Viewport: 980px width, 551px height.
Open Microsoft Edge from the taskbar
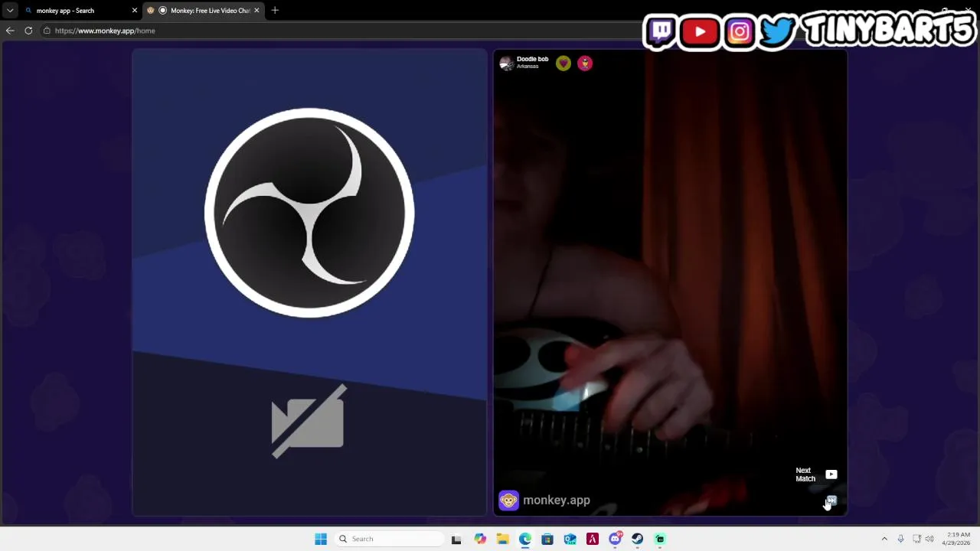[x=525, y=539]
